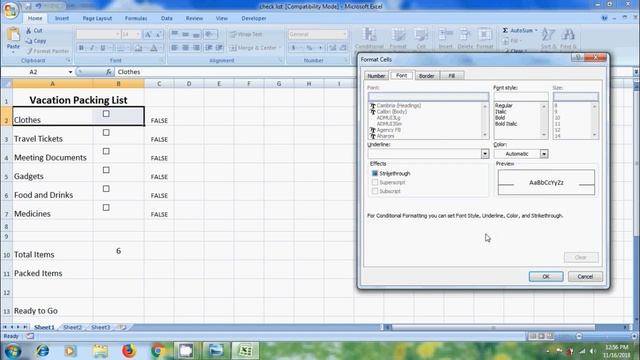The height and width of the screenshot is (360, 640).
Task: Click the Office button logo
Action: tap(11, 10)
